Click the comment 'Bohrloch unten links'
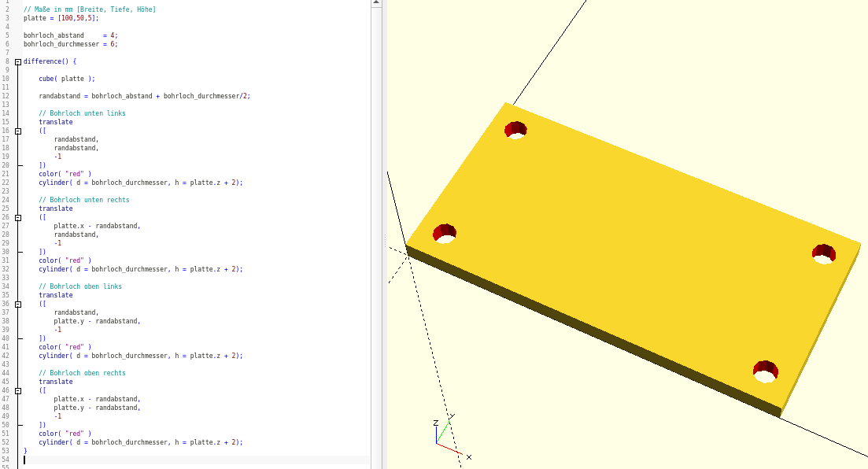The height and width of the screenshot is (469, 868). [82, 113]
